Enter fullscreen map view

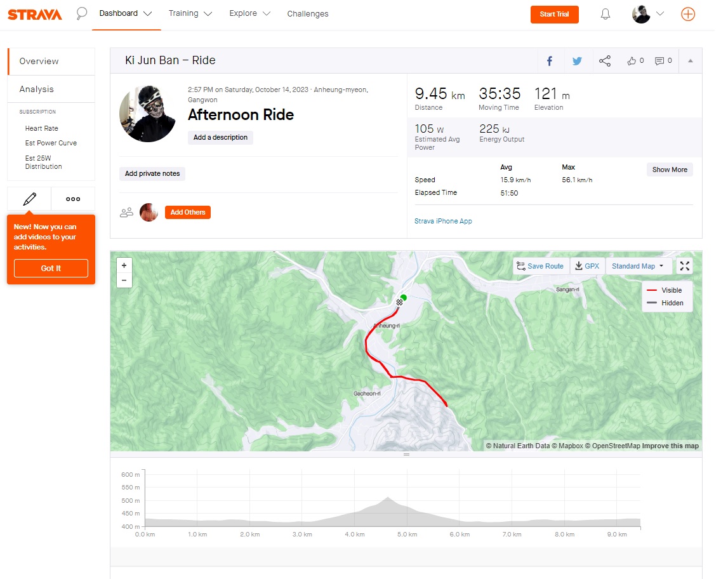[684, 266]
